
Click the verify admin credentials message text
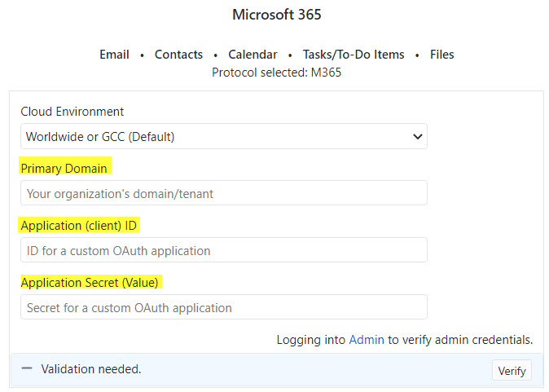460,340
